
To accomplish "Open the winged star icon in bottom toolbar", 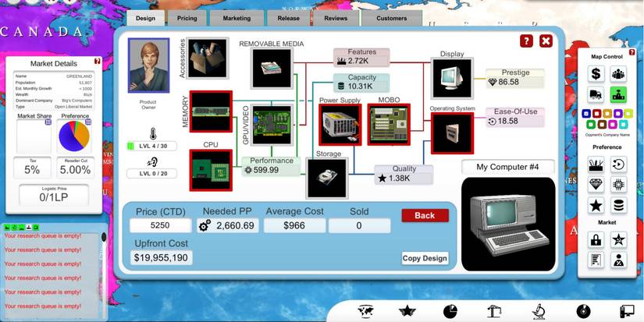I will (407, 312).
